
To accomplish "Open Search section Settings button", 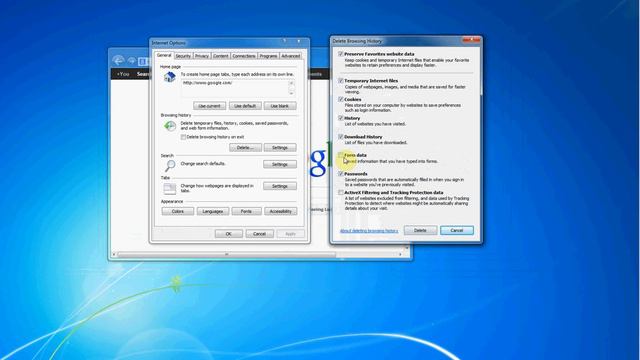I will tap(280, 164).
